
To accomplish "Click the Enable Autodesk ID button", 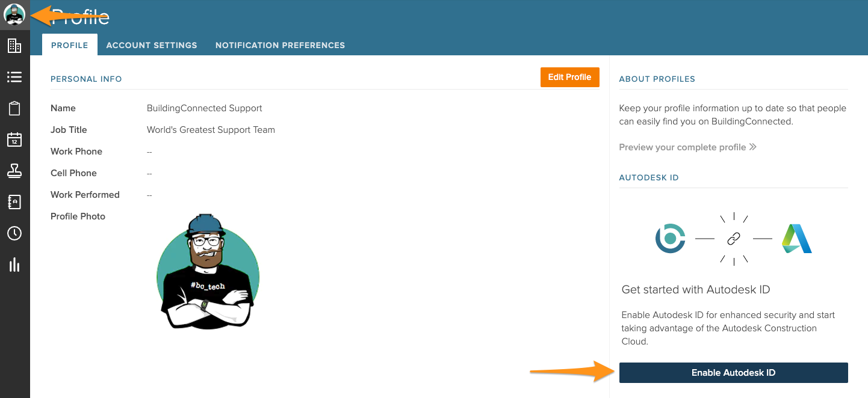I will (733, 373).
